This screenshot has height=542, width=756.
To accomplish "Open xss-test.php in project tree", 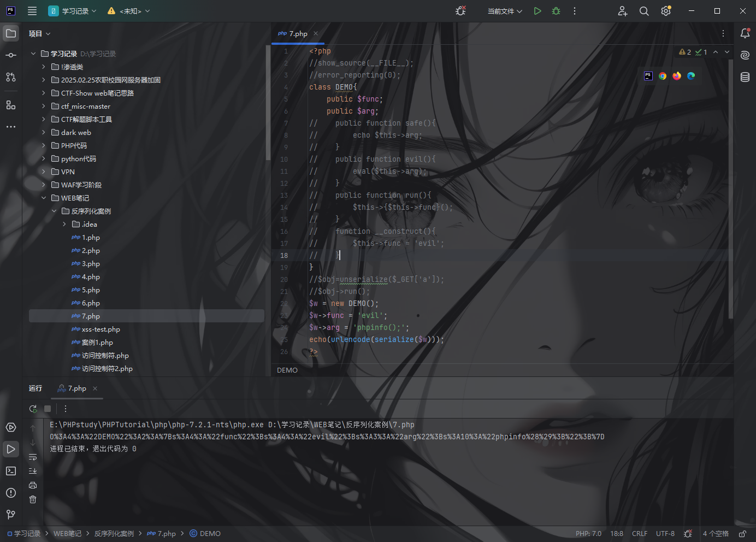I will (101, 329).
